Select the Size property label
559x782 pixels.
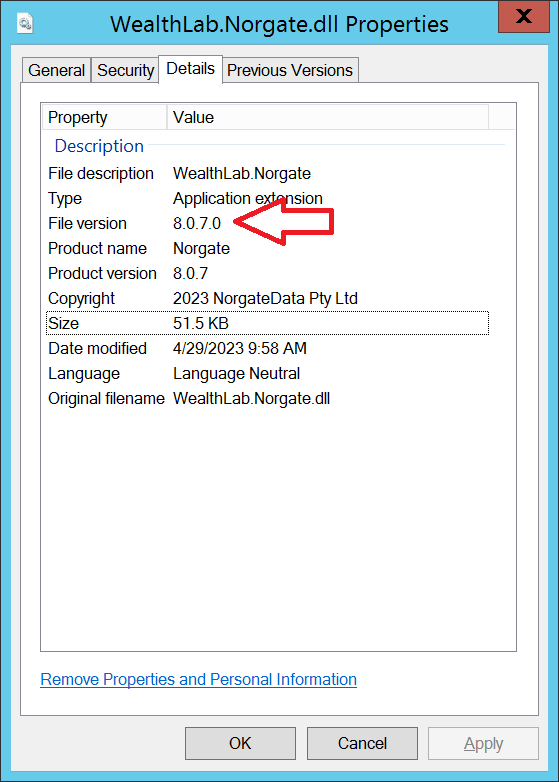coord(63,323)
